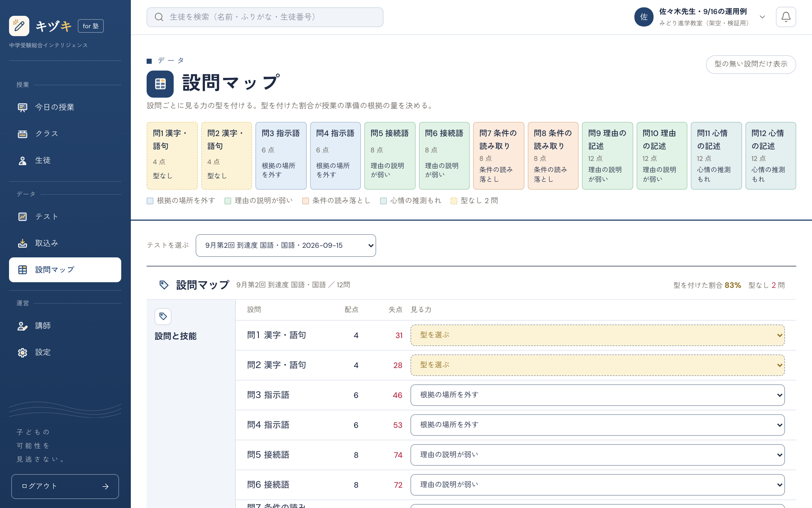This screenshot has height=508, width=812.
Task: Click the 失点 column header
Action: 395,310
